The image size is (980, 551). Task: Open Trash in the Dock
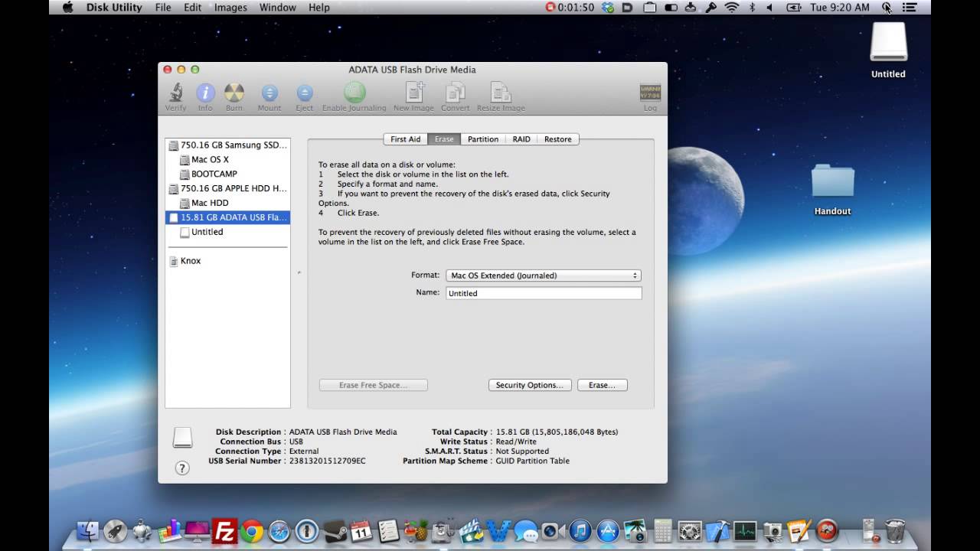tap(894, 530)
